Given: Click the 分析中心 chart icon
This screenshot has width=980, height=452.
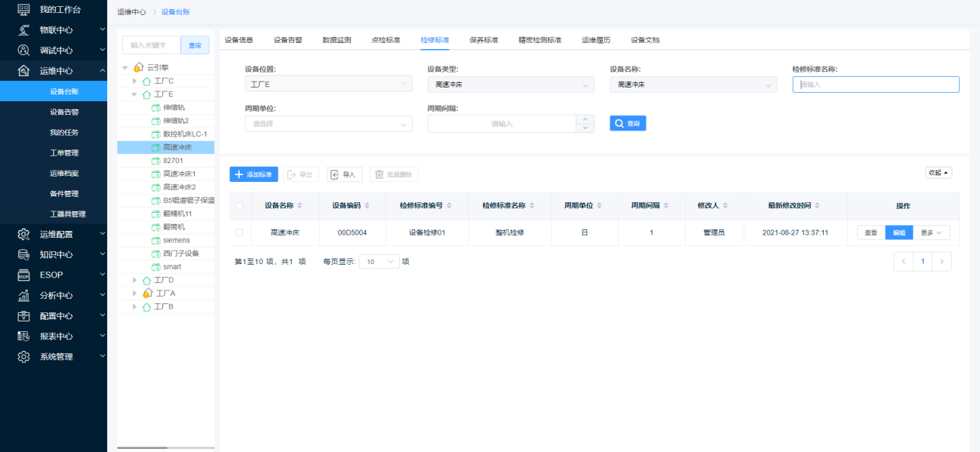Looking at the screenshot, I should coord(23,296).
